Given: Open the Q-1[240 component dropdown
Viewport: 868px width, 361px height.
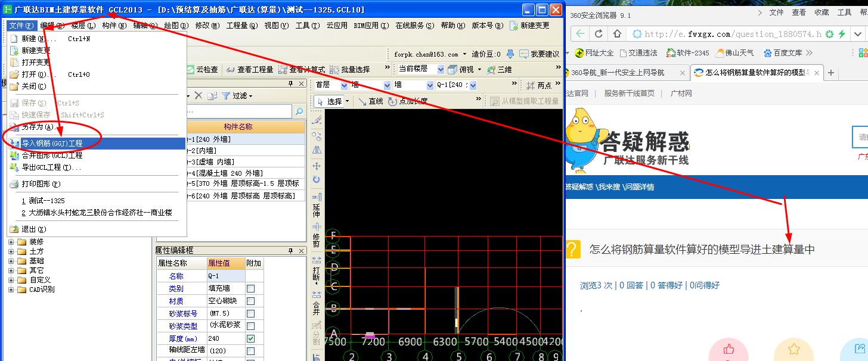Looking at the screenshot, I should (x=473, y=85).
